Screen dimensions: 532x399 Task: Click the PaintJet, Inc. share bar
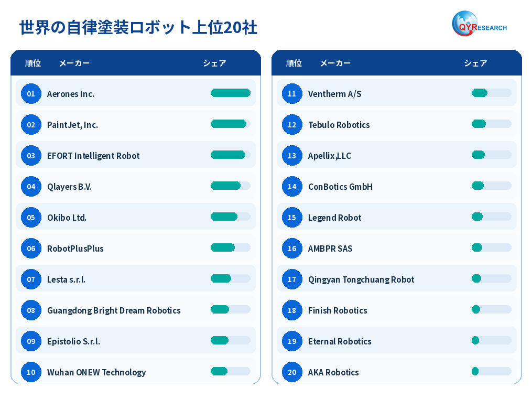tap(231, 124)
